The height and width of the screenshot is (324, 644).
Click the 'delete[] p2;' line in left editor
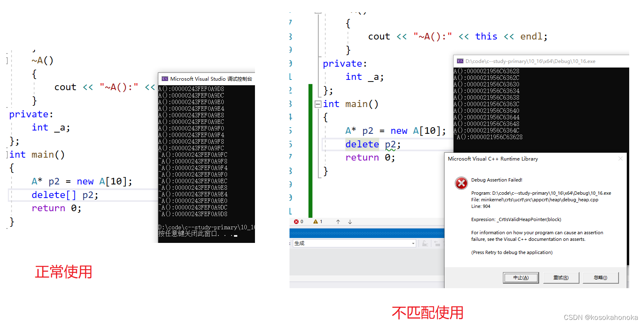pyautogui.click(x=65, y=195)
